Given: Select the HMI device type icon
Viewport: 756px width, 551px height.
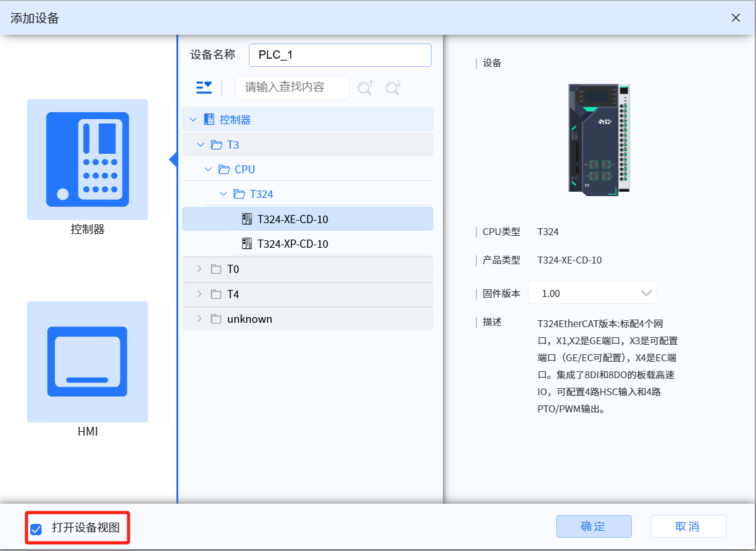Looking at the screenshot, I should coord(87,361).
